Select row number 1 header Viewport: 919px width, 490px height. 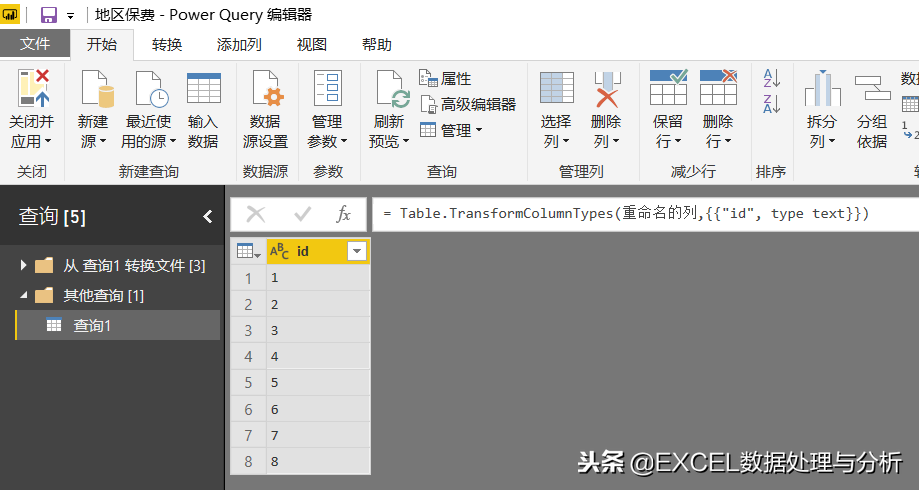point(249,278)
